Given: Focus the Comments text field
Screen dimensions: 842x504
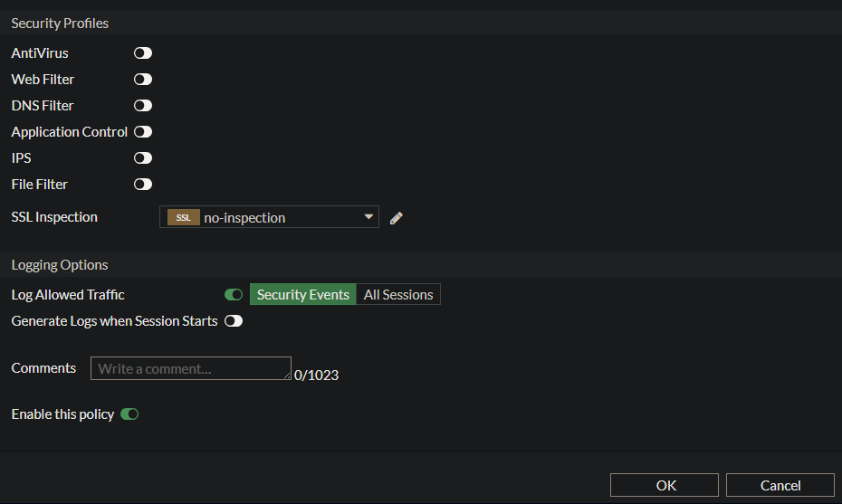Looking at the screenshot, I should click(x=190, y=368).
